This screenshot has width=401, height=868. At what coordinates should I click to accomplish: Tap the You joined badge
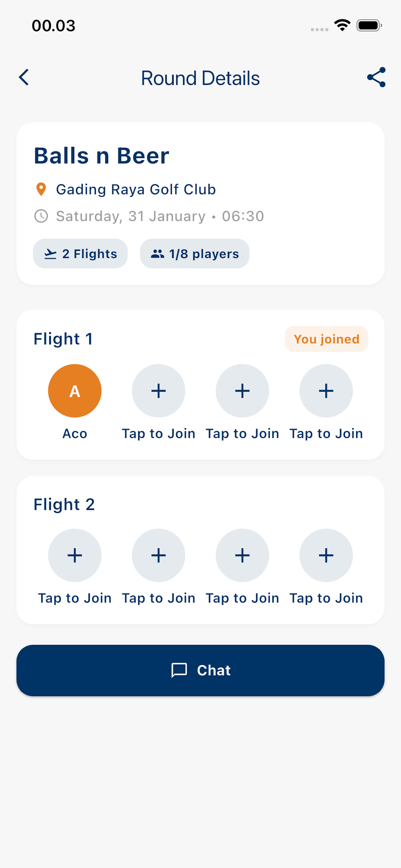click(326, 339)
